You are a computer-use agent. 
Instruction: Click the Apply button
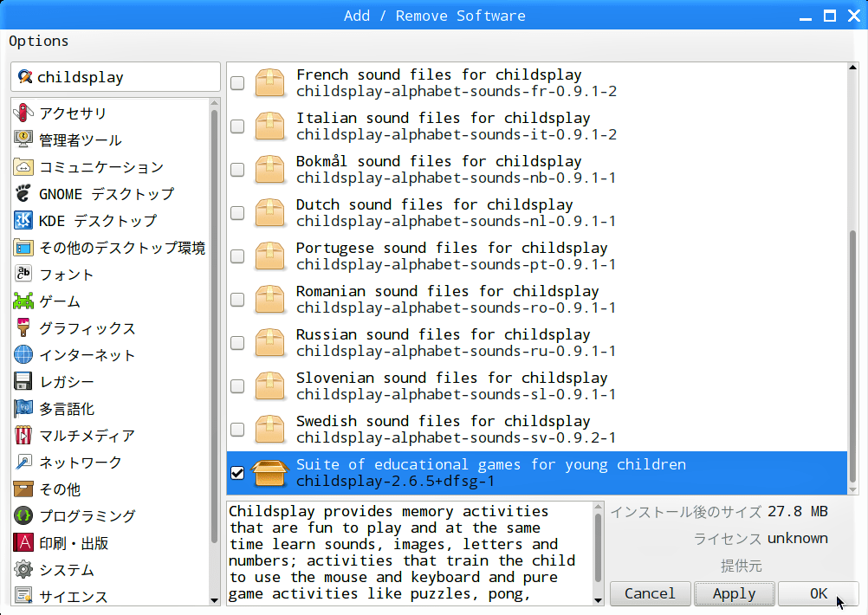(x=734, y=593)
